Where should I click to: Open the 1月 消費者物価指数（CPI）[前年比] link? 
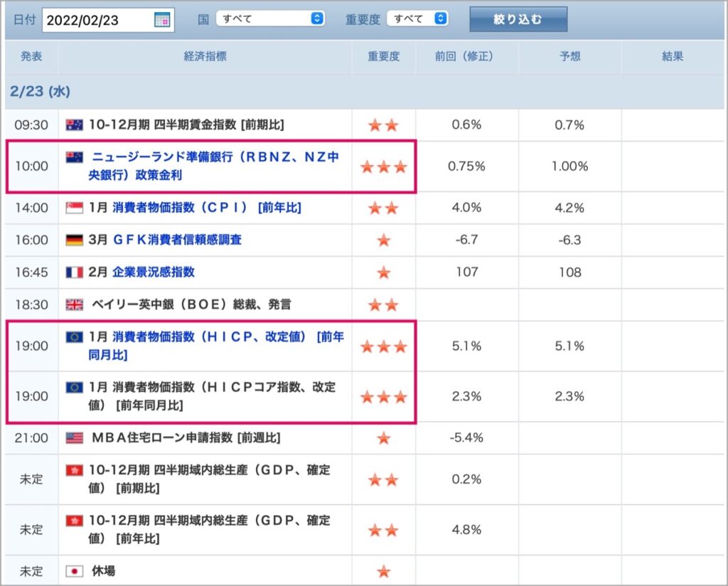(207, 208)
